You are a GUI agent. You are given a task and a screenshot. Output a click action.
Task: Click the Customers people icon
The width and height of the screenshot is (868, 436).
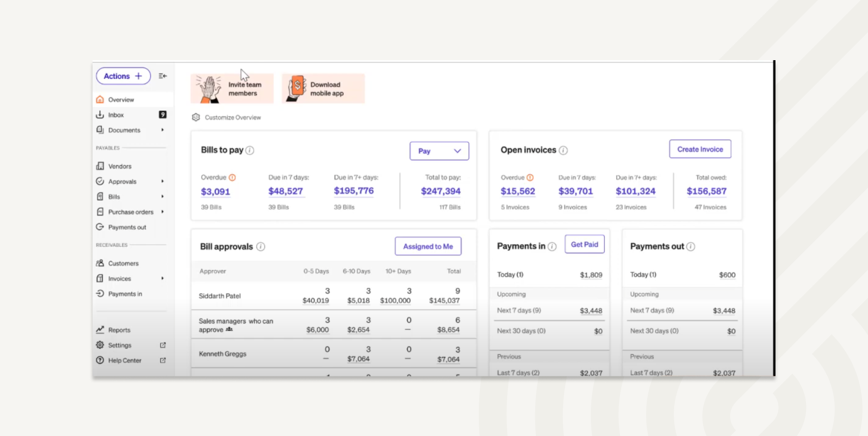(x=100, y=263)
